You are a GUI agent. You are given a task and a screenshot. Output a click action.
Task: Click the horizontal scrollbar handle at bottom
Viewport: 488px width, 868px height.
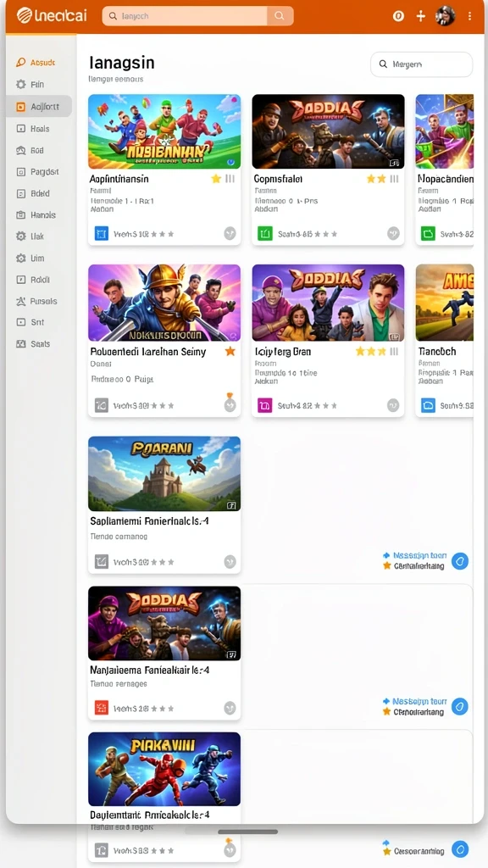(x=248, y=832)
